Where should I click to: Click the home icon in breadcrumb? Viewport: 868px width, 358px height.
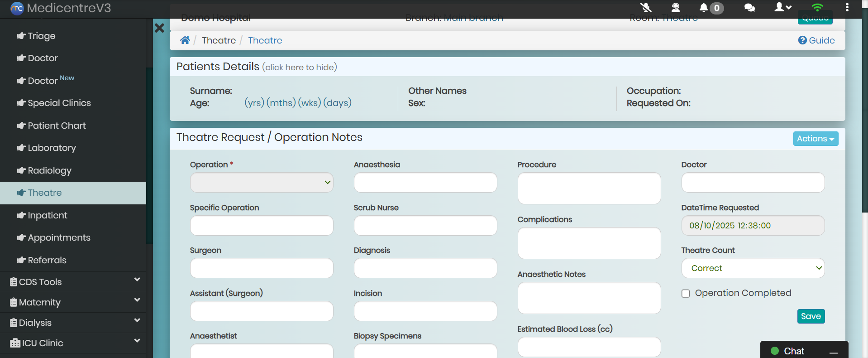[x=185, y=40]
